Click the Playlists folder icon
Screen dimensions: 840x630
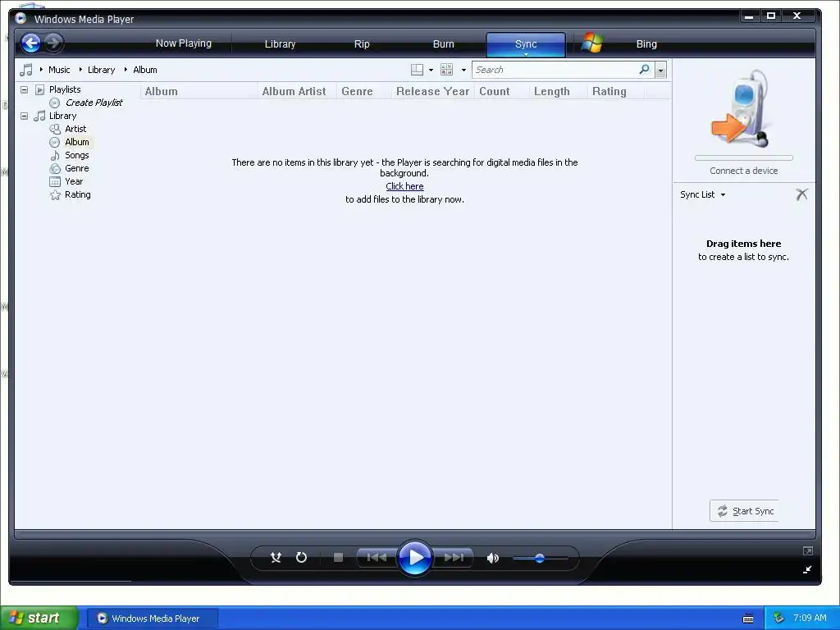coord(39,89)
